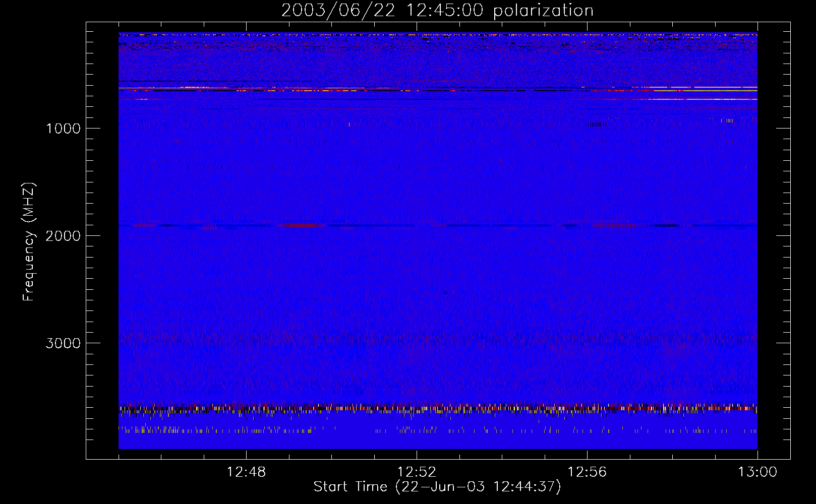Click the 'Start Time (22-Jun-03 12:44:37)' label
816x504 pixels.
(x=437, y=487)
